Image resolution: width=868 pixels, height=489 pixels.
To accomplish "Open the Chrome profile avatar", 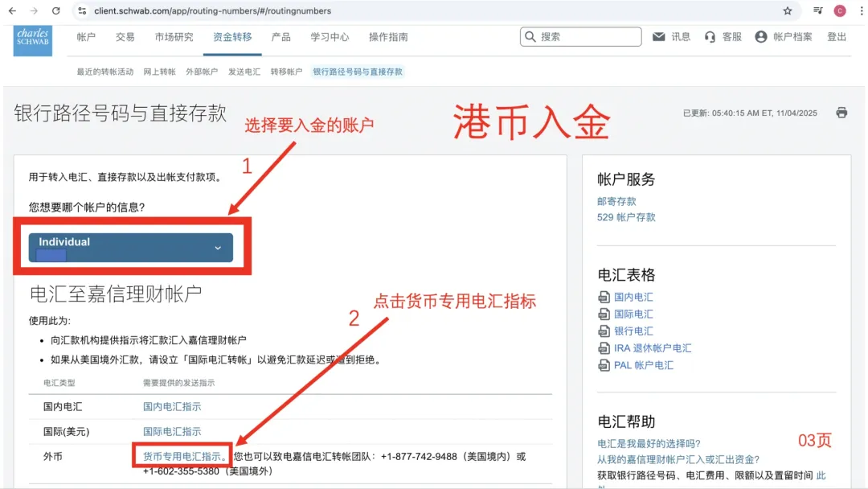I will tap(840, 10).
